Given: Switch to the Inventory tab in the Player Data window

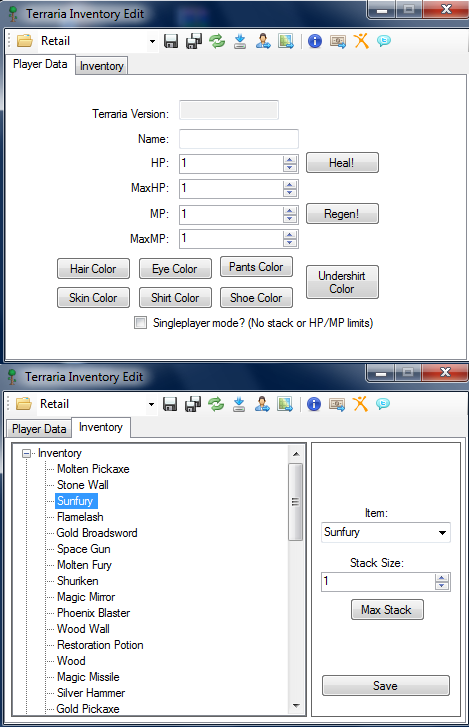Looking at the screenshot, I should (101, 66).
